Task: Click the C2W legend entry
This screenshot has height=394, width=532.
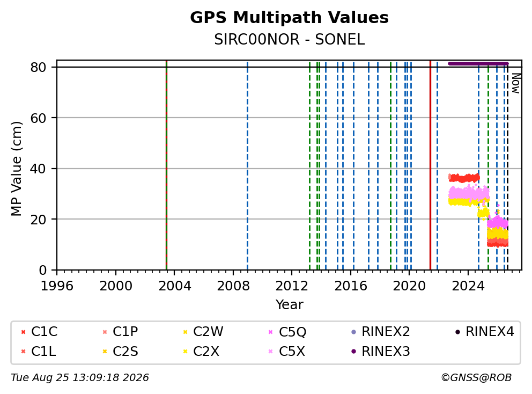Action: click(203, 332)
